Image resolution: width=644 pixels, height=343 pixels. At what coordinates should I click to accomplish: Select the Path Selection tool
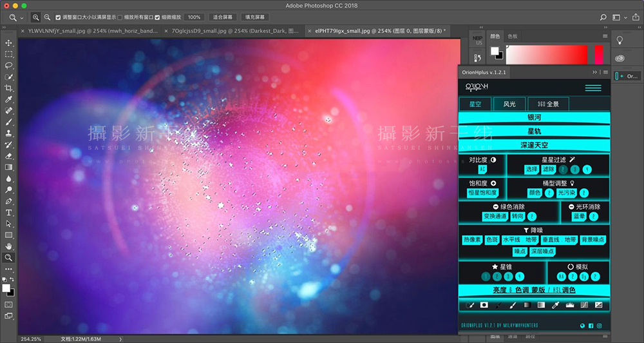tap(8, 224)
